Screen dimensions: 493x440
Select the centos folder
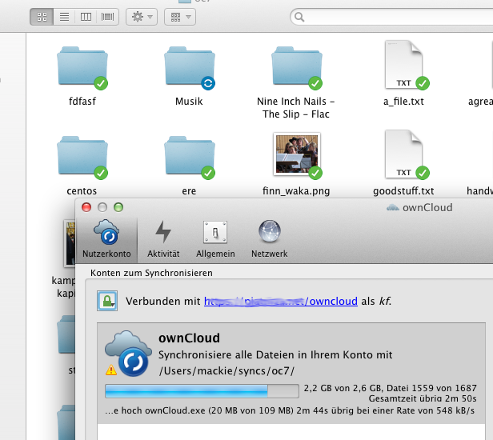click(82, 155)
